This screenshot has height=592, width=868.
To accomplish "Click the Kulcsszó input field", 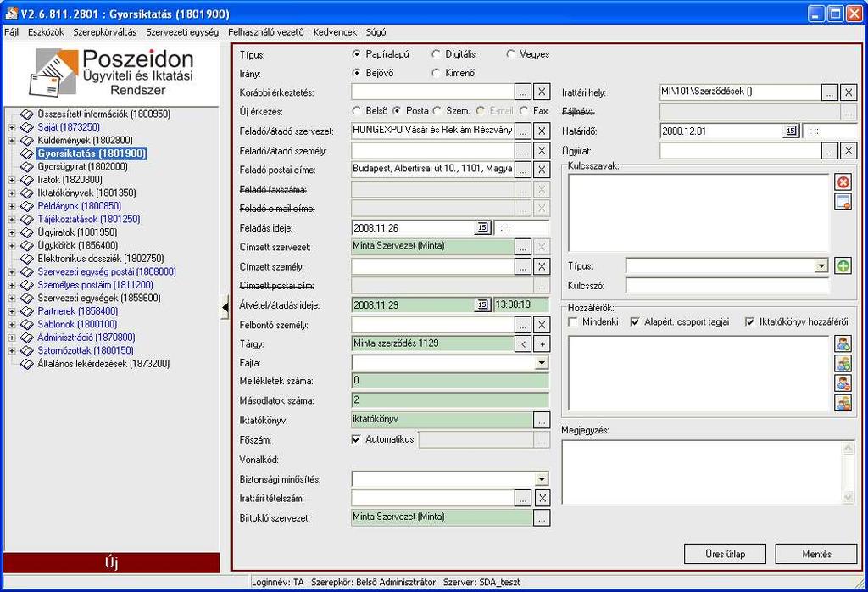I will pos(727,286).
